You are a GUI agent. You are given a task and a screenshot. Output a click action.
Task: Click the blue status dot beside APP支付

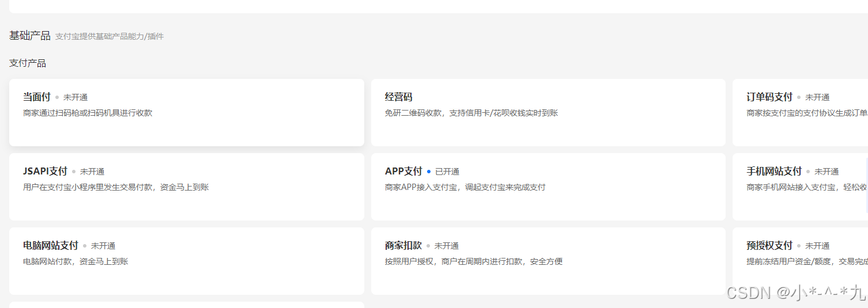[429, 172]
